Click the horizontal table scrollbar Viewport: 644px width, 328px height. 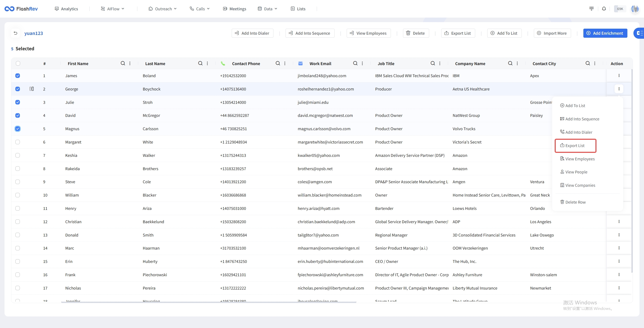coord(209,302)
